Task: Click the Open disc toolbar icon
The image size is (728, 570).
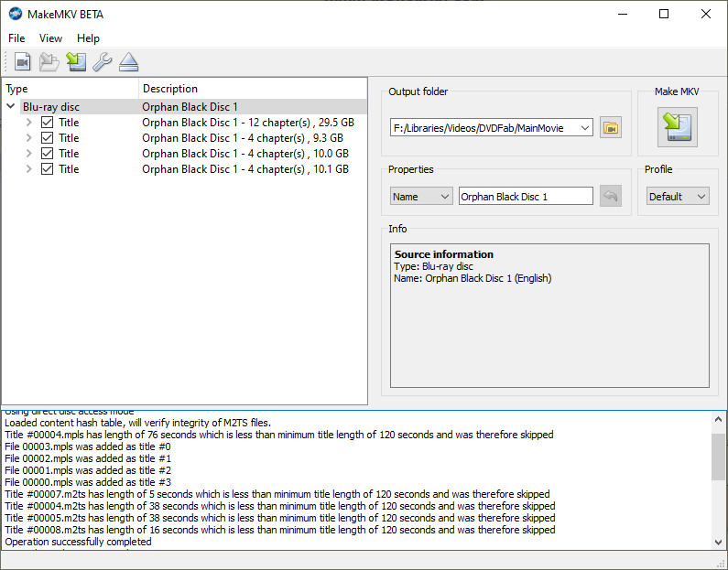Action: [49, 61]
